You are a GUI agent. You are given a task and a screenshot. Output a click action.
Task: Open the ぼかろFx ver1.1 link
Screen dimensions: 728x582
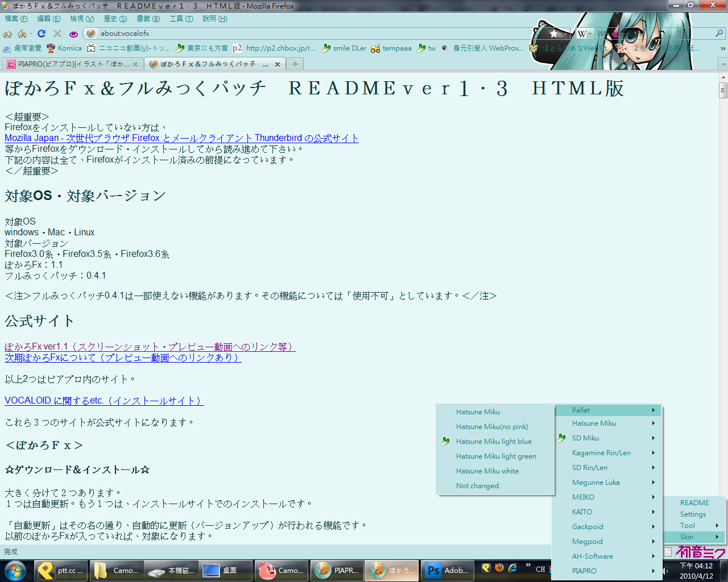(x=150, y=347)
